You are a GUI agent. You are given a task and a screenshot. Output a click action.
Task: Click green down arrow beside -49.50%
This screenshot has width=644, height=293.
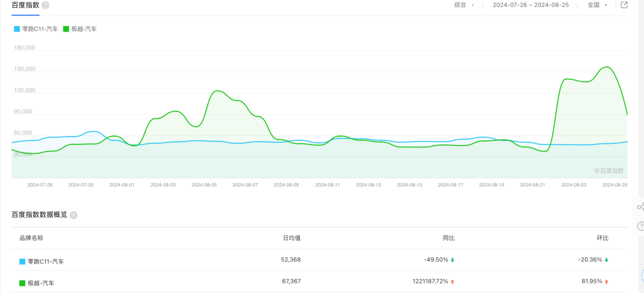453,260
